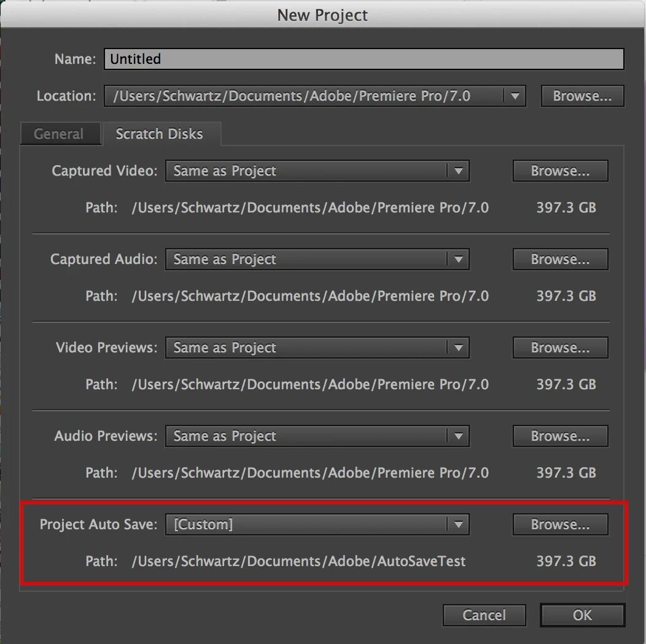
Task: Browse for the Project Auto Save folder
Action: 560,524
